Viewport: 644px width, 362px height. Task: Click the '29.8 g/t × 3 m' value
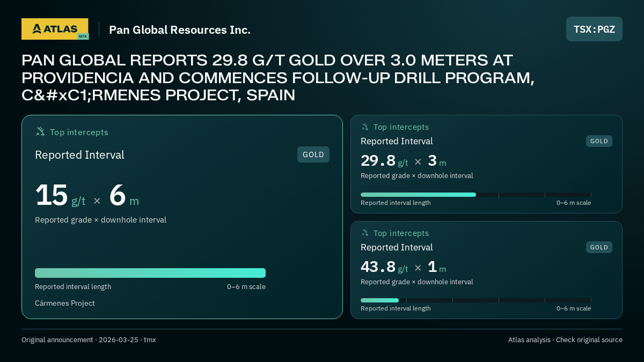coord(404,161)
